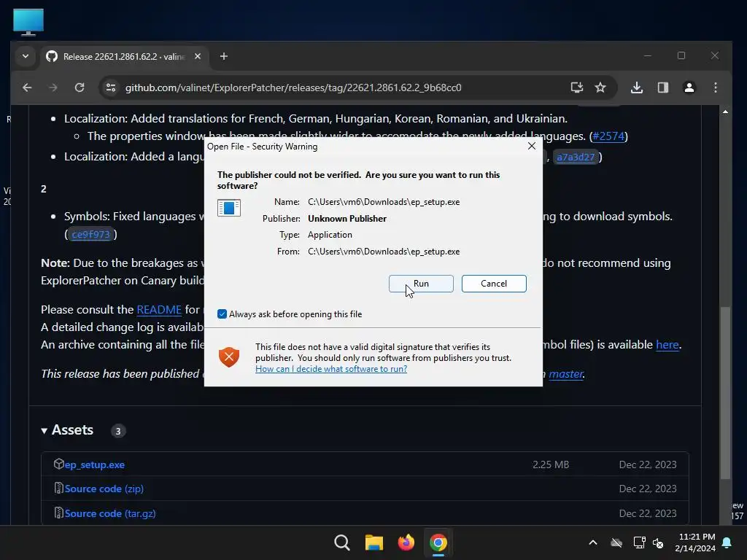
Task: Download ep_setup.exe asset
Action: tap(95, 464)
